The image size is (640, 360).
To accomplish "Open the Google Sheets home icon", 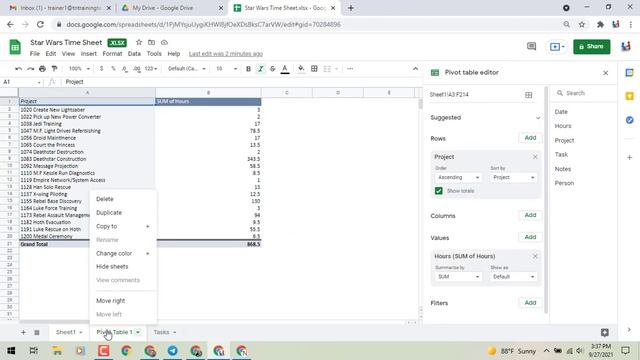I will (x=15, y=47).
